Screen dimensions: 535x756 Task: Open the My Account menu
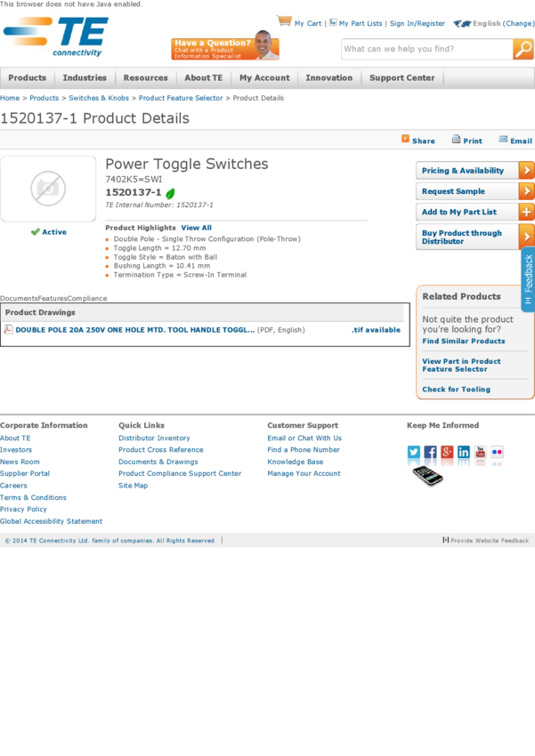pos(265,77)
